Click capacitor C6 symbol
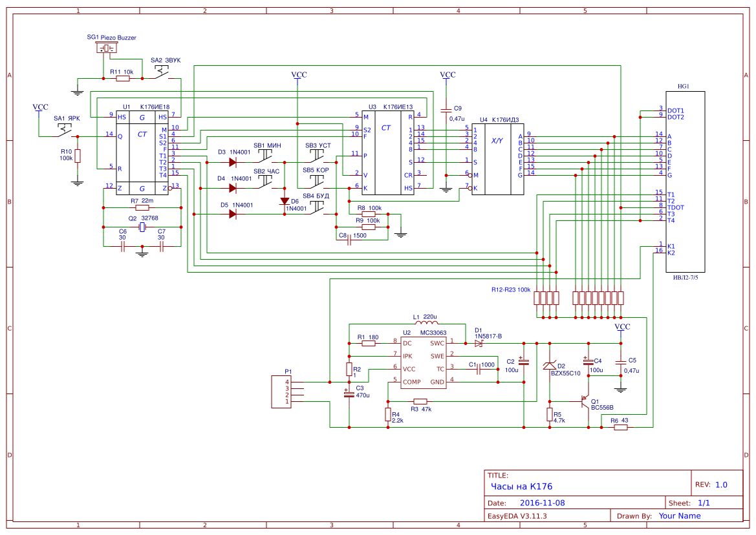The width and height of the screenshot is (756, 535). point(122,247)
